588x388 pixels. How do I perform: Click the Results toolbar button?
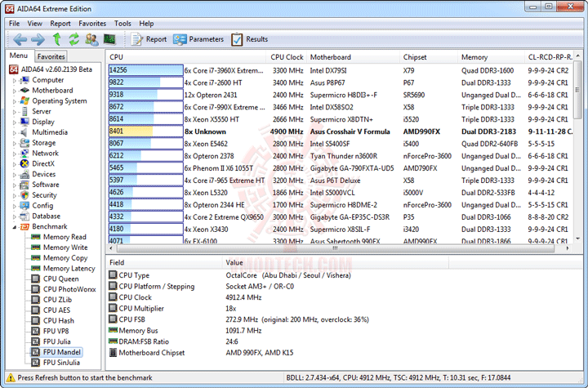(x=249, y=39)
